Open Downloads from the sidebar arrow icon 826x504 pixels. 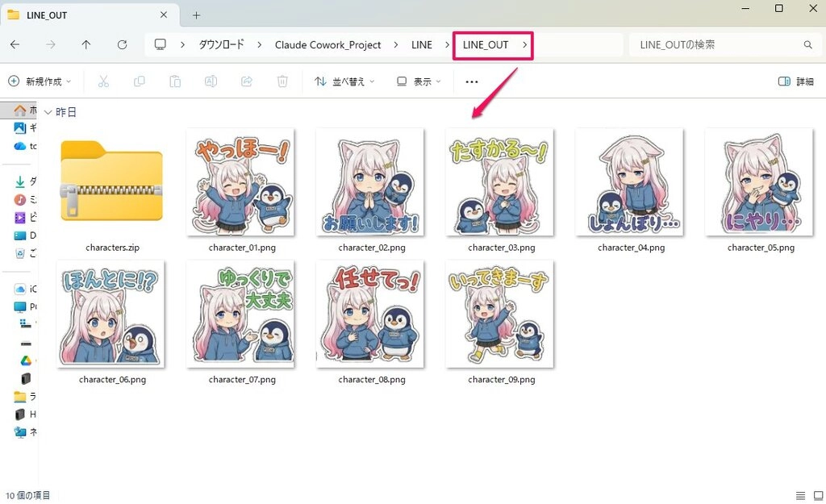20,181
